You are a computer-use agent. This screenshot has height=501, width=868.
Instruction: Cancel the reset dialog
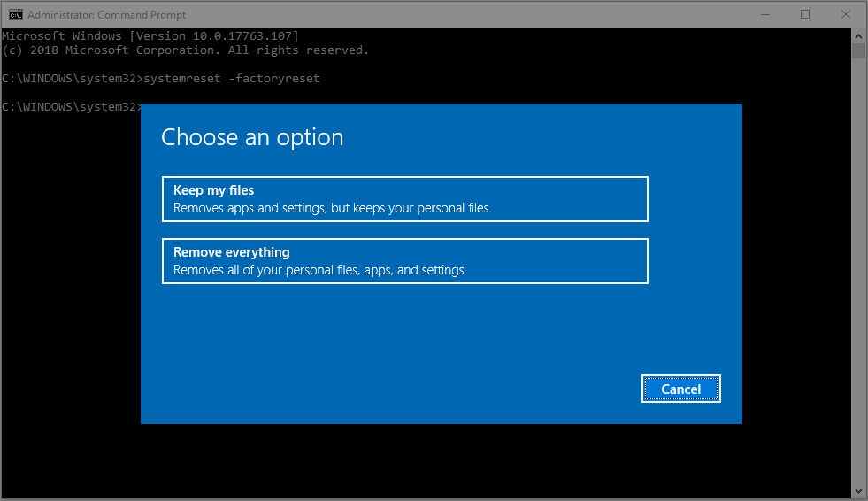(x=680, y=389)
